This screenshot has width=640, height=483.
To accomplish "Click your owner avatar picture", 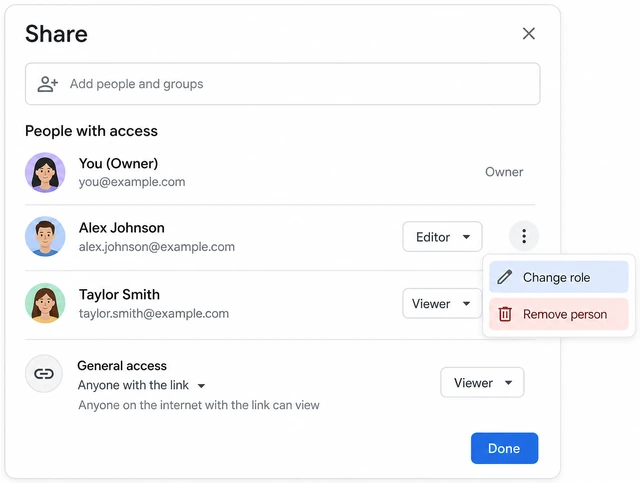I will pyautogui.click(x=45, y=172).
